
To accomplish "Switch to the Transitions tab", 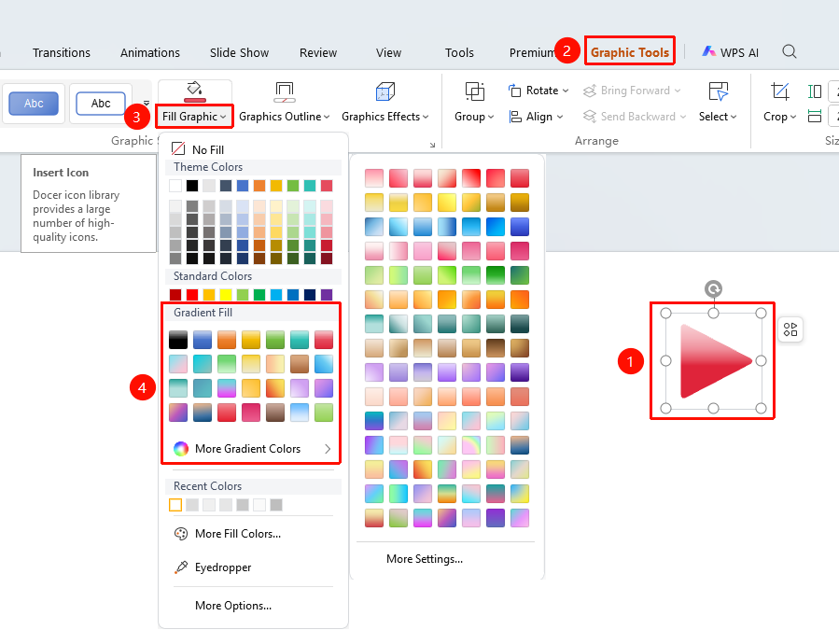I will coord(62,52).
